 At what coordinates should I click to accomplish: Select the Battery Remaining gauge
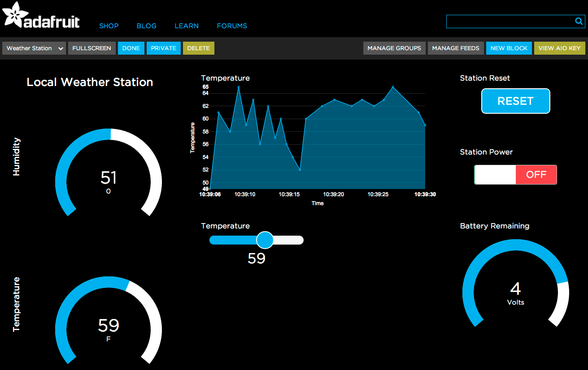[x=516, y=283]
